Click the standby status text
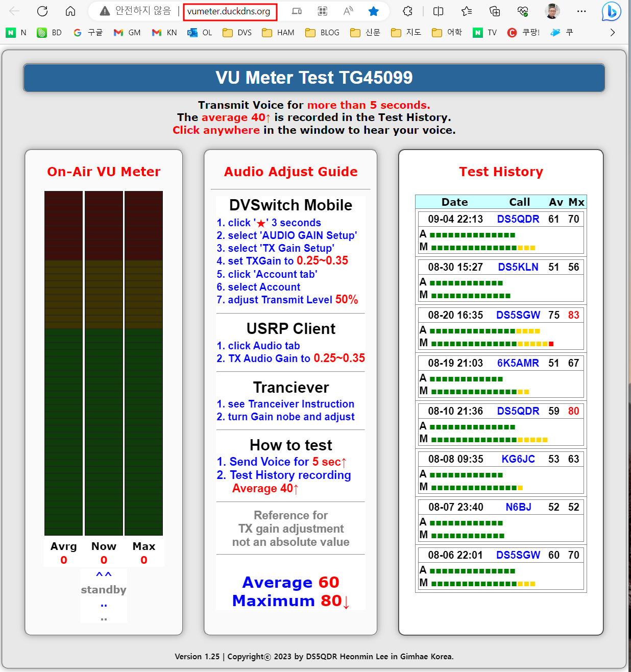The image size is (631, 672). pyautogui.click(x=104, y=589)
